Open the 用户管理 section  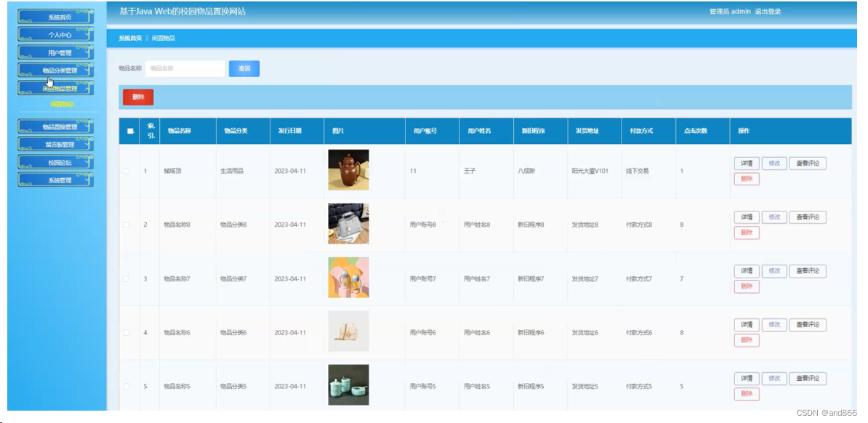tap(55, 52)
